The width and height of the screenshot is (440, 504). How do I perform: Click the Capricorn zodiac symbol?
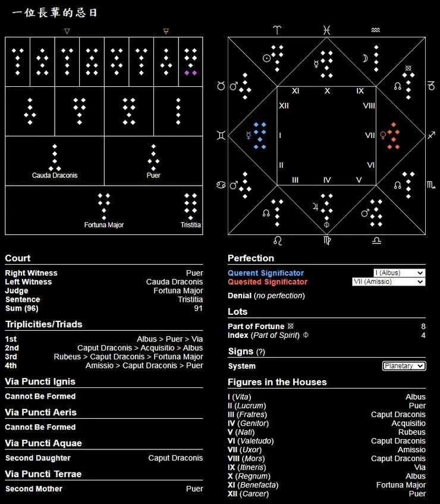click(x=431, y=86)
